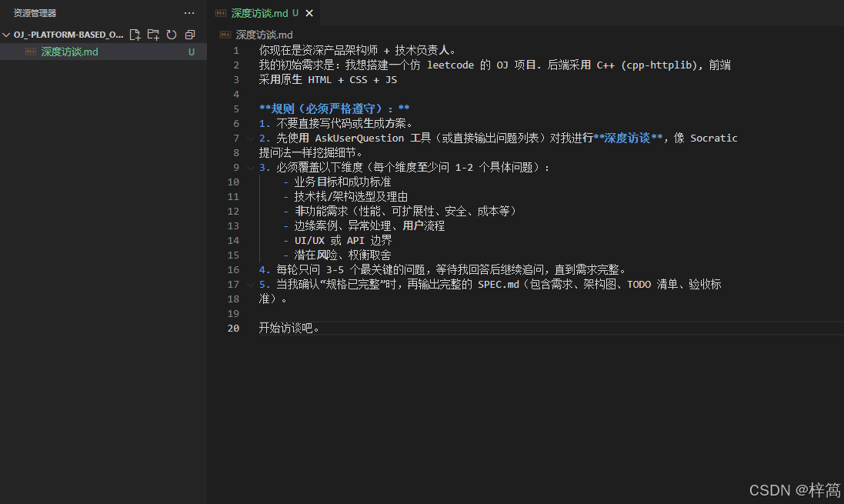Click the text '提问法一样挖掘细节'

pos(307,153)
